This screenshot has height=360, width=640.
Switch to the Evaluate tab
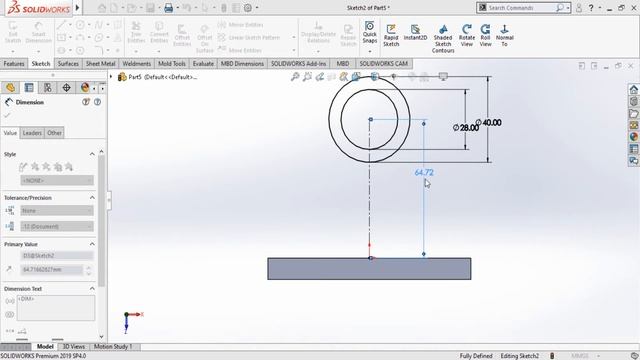pyautogui.click(x=203, y=64)
